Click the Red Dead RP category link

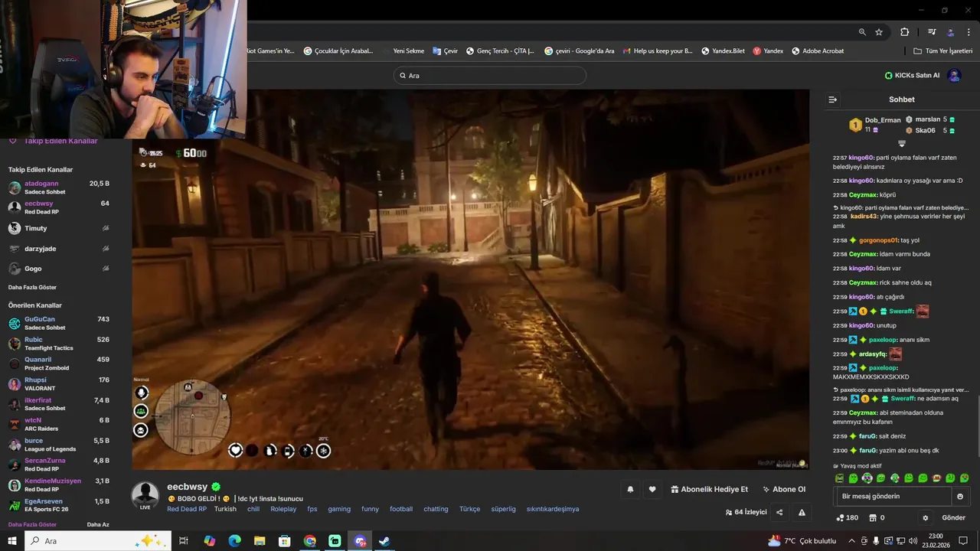[x=187, y=509]
